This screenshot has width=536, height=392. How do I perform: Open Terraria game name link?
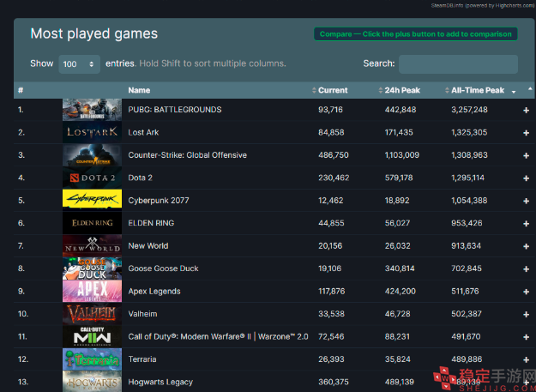[142, 359]
